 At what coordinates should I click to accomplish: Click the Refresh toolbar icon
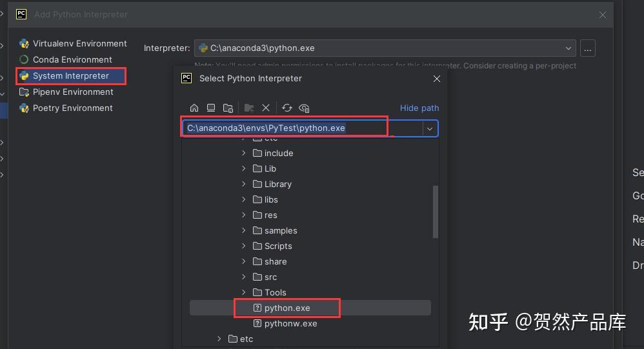(x=287, y=108)
